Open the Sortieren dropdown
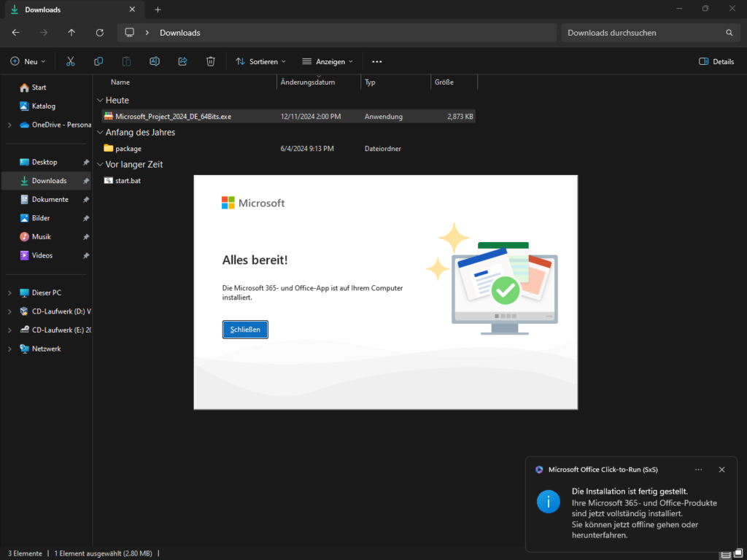 click(260, 61)
